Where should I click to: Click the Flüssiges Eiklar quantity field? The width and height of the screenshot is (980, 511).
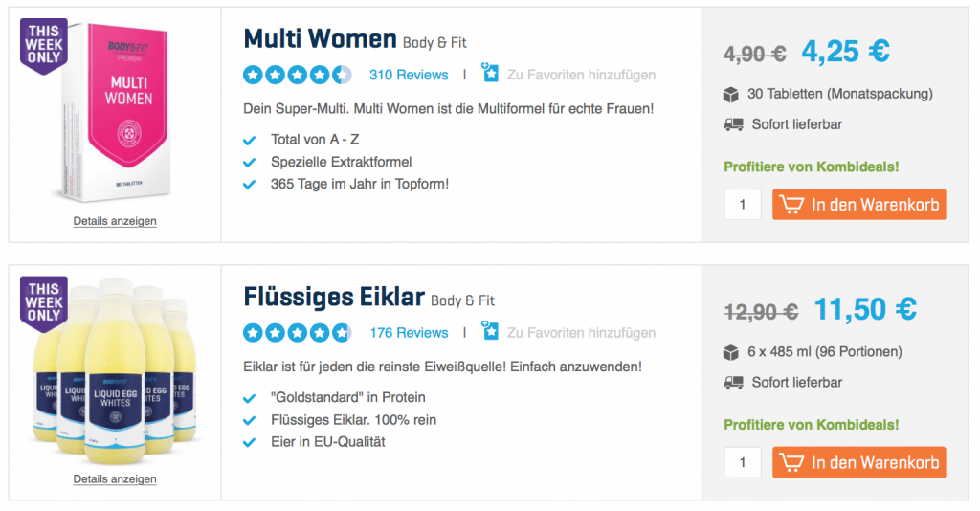[x=743, y=462]
